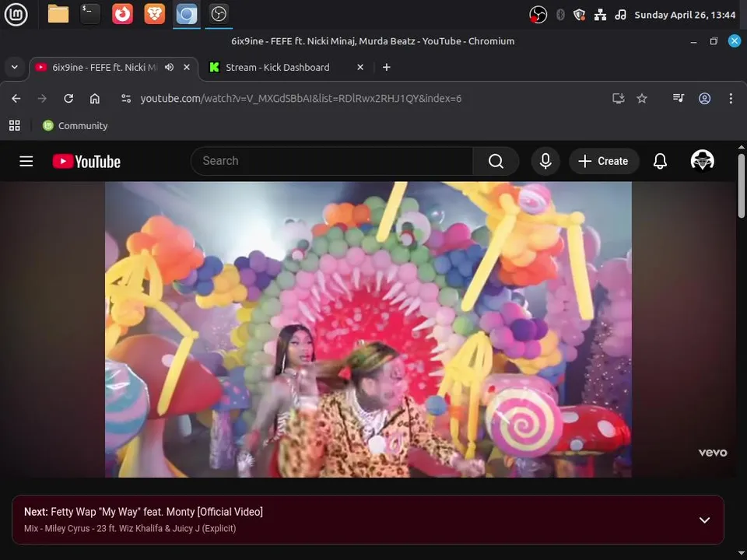747x560 pixels.
Task: Open the apps grid in the bookmarks bar
Action: click(15, 126)
